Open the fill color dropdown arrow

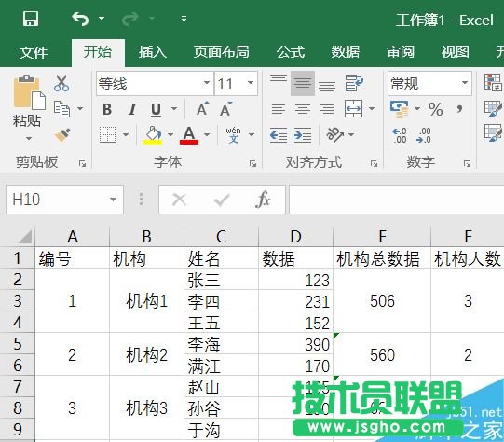pyautogui.click(x=170, y=135)
